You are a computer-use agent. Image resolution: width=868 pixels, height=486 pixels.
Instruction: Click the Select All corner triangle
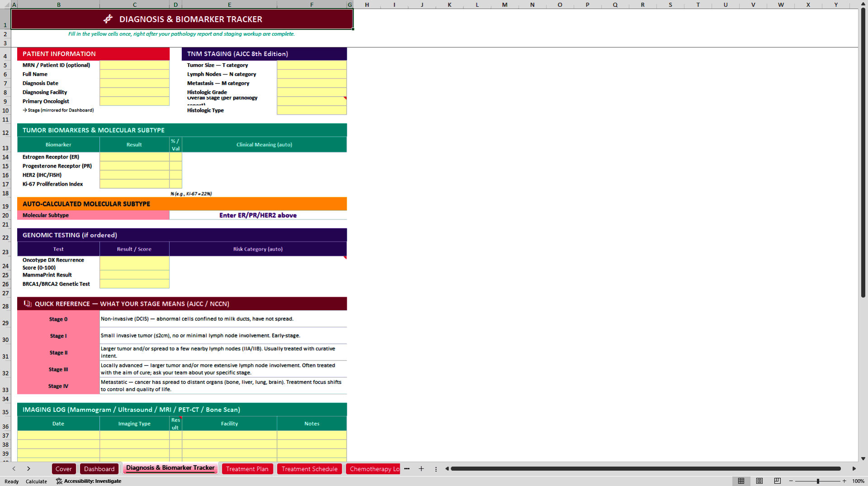[x=5, y=5]
